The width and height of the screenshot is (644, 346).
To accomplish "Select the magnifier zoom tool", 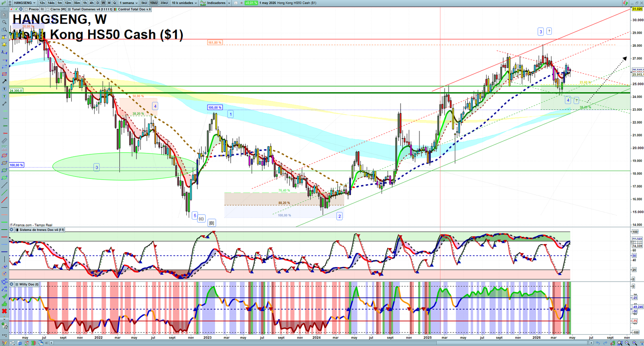I will pos(5,22).
